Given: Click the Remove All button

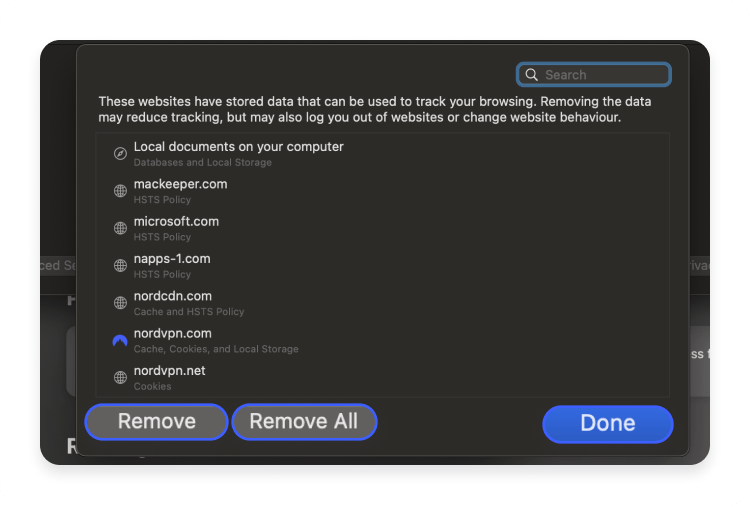Looking at the screenshot, I should 304,422.
